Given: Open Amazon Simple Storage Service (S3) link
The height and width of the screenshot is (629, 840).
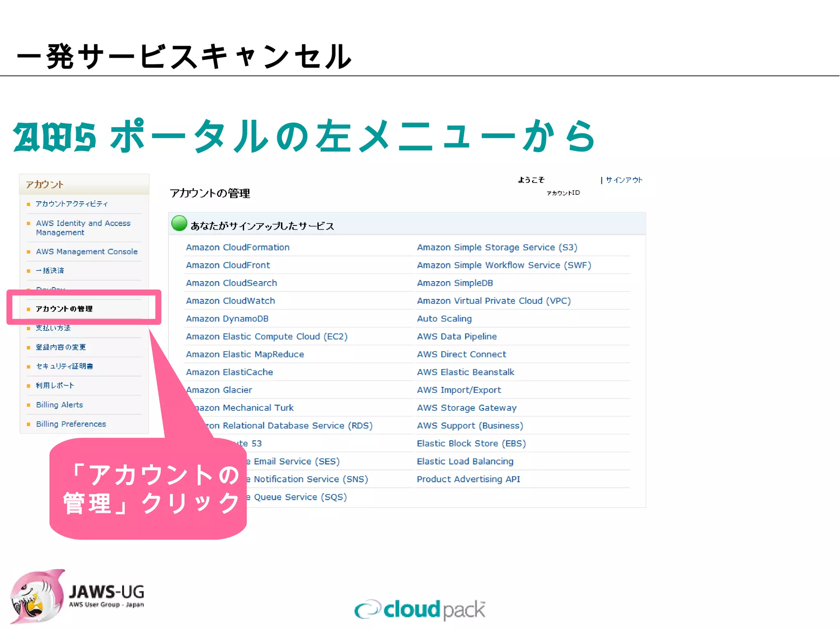Looking at the screenshot, I should tap(497, 247).
